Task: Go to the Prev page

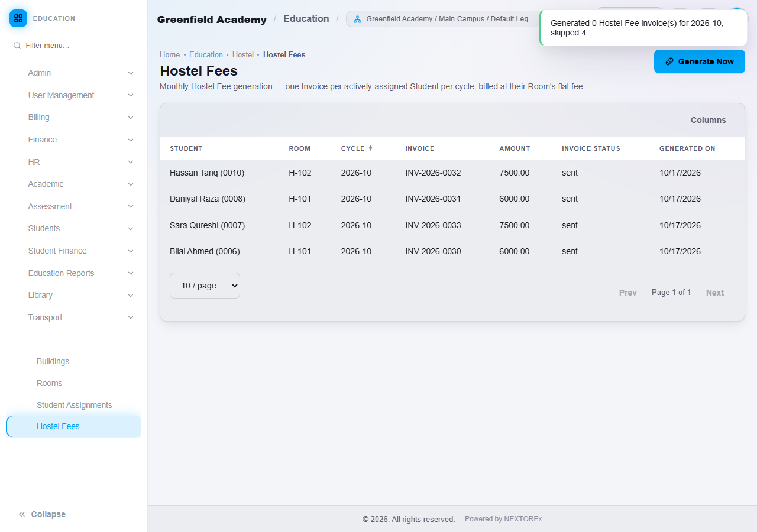Action: (x=628, y=293)
